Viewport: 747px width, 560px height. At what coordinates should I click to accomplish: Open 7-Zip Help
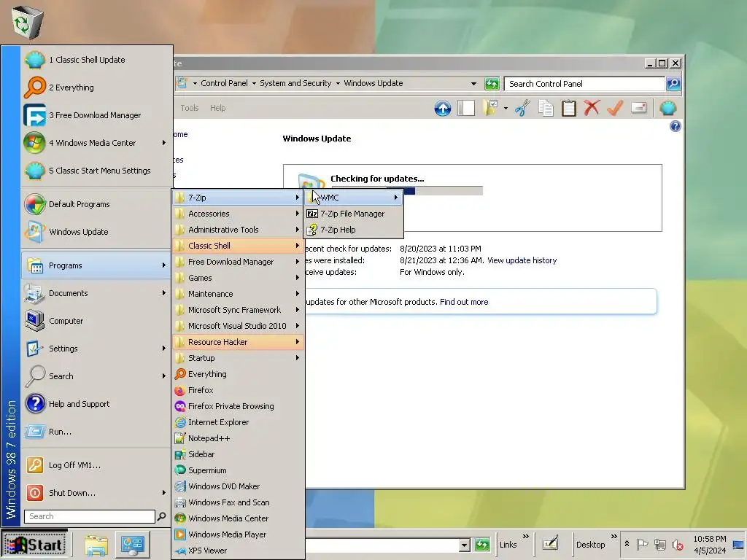[354, 230]
